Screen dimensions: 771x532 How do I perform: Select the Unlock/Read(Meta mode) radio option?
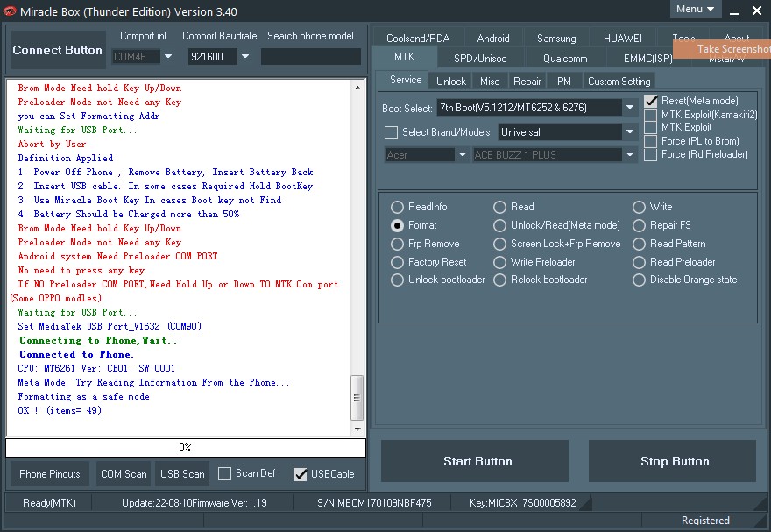[x=499, y=225]
